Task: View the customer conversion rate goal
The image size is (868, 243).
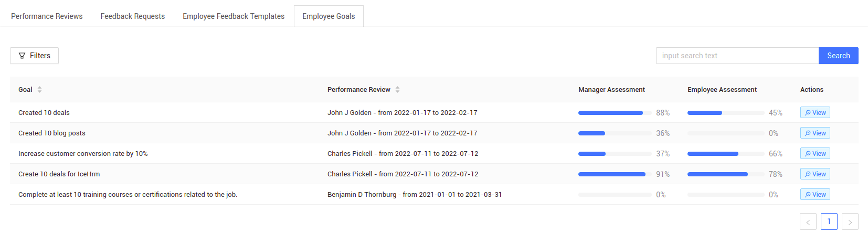Action: coord(815,154)
